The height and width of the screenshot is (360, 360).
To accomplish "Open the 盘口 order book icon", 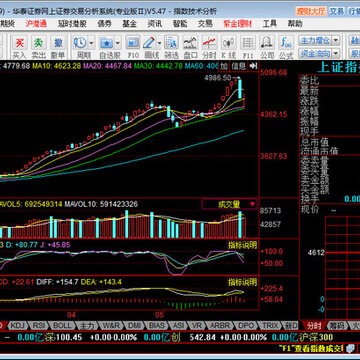I will click(x=190, y=43).
